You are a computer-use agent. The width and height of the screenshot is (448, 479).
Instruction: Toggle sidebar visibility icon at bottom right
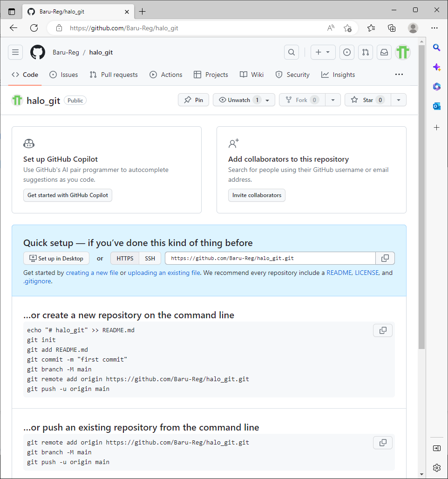click(x=437, y=448)
